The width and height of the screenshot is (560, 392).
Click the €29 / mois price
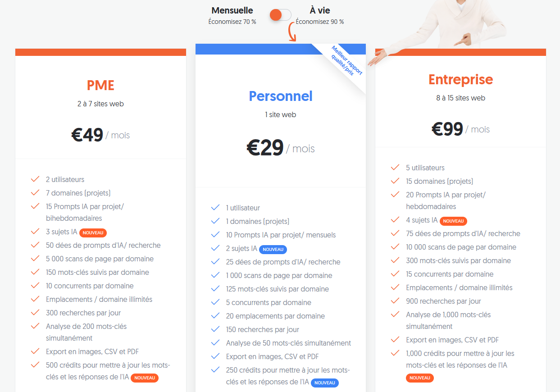(280, 148)
